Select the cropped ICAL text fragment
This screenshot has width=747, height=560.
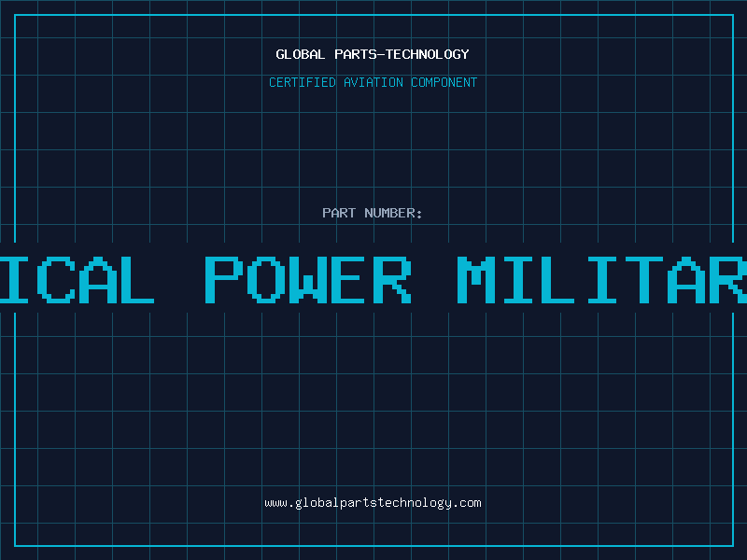(78, 280)
